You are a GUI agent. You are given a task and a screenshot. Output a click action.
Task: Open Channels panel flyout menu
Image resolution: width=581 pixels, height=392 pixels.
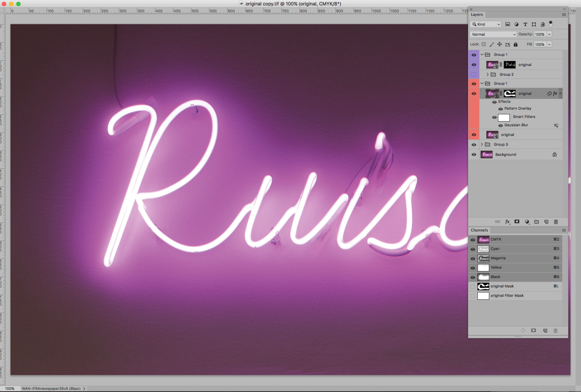point(564,230)
